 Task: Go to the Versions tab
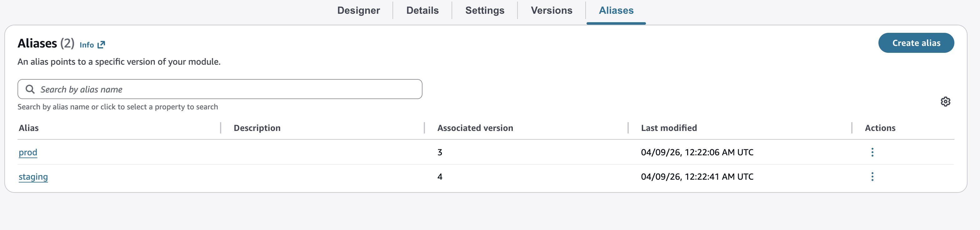(551, 10)
